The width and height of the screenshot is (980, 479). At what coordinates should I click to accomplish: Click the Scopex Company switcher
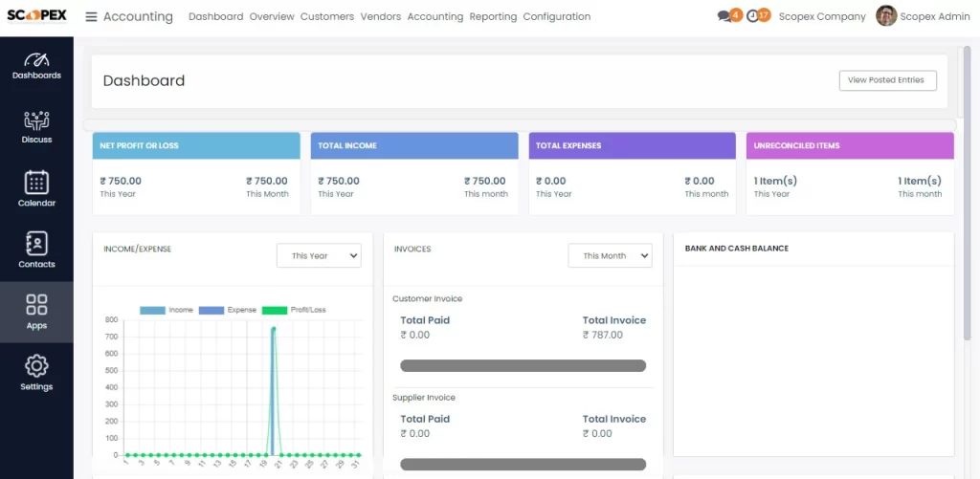click(822, 17)
